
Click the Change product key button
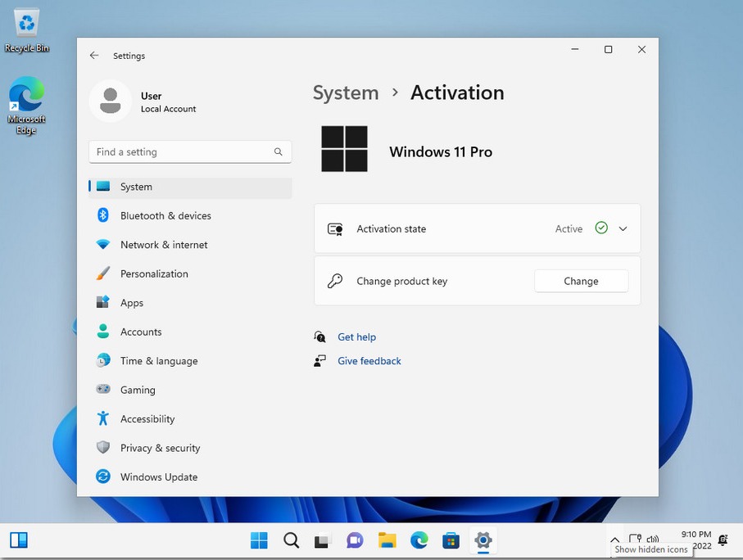581,281
